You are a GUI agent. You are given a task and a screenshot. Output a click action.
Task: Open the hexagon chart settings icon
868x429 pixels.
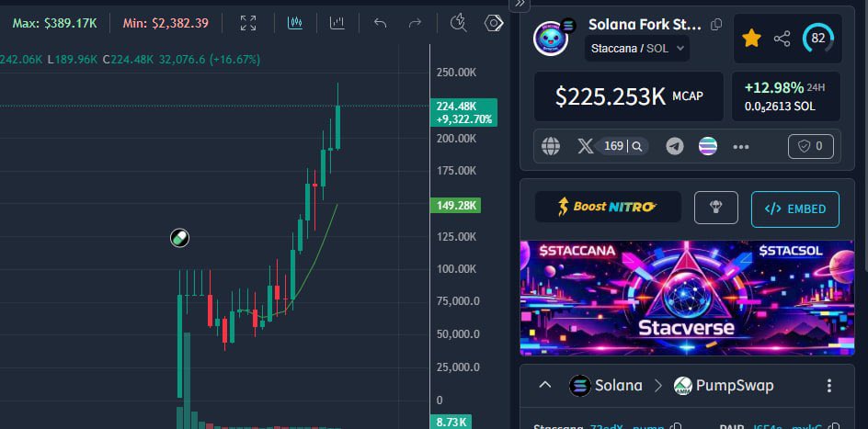coord(493,23)
